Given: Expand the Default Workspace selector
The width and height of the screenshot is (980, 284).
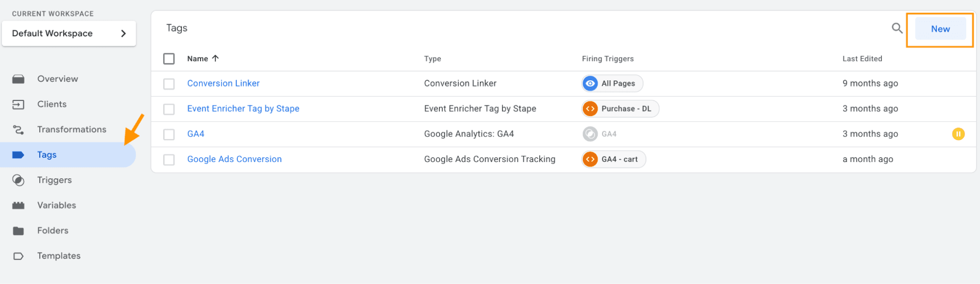Looking at the screenshot, I should pyautogui.click(x=69, y=33).
